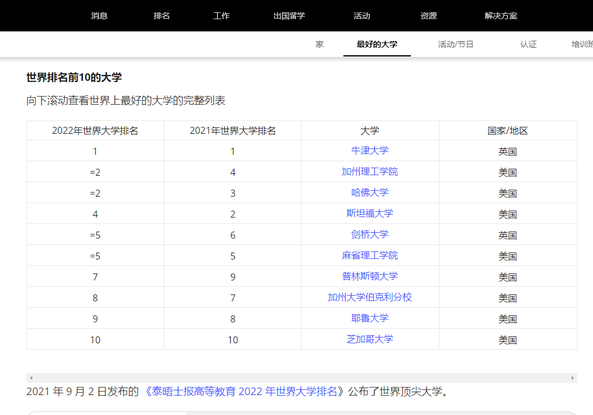Viewport: 593px width, 415px height.
Task: Open the 麻省理工学院 link
Action: coord(370,255)
